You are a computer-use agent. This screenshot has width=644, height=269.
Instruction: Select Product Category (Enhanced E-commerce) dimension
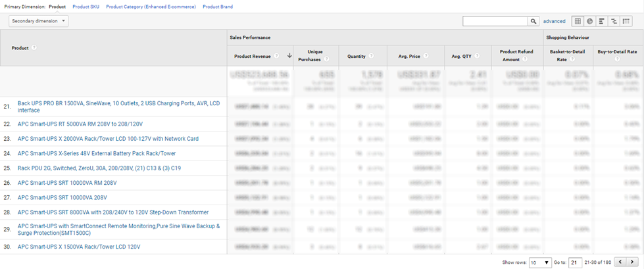click(151, 7)
